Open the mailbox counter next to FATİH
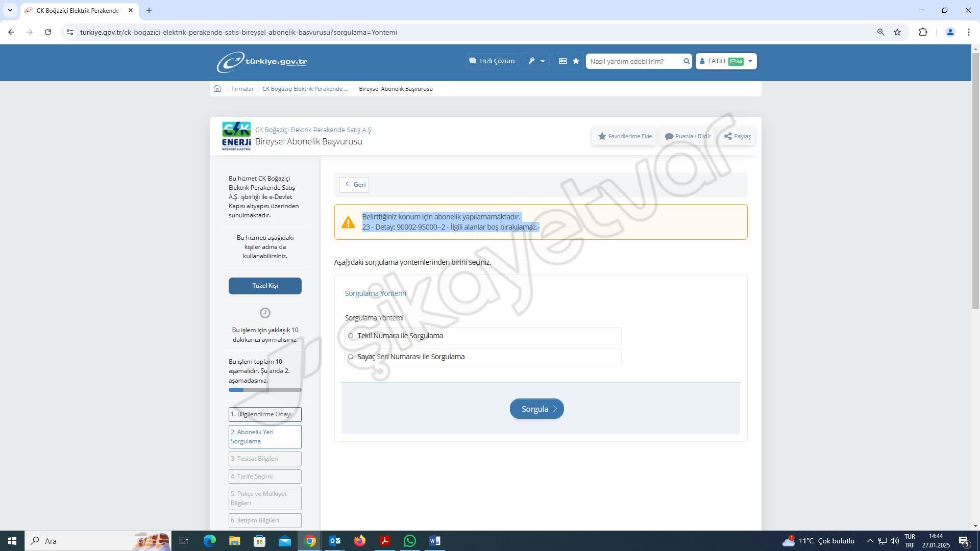Viewport: 980px width, 551px height. click(736, 61)
